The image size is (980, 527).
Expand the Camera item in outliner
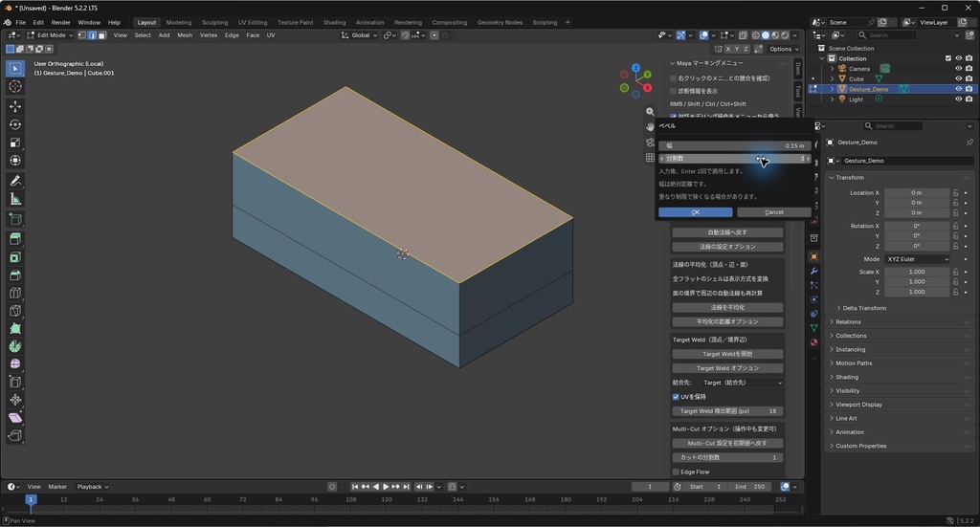(832, 69)
